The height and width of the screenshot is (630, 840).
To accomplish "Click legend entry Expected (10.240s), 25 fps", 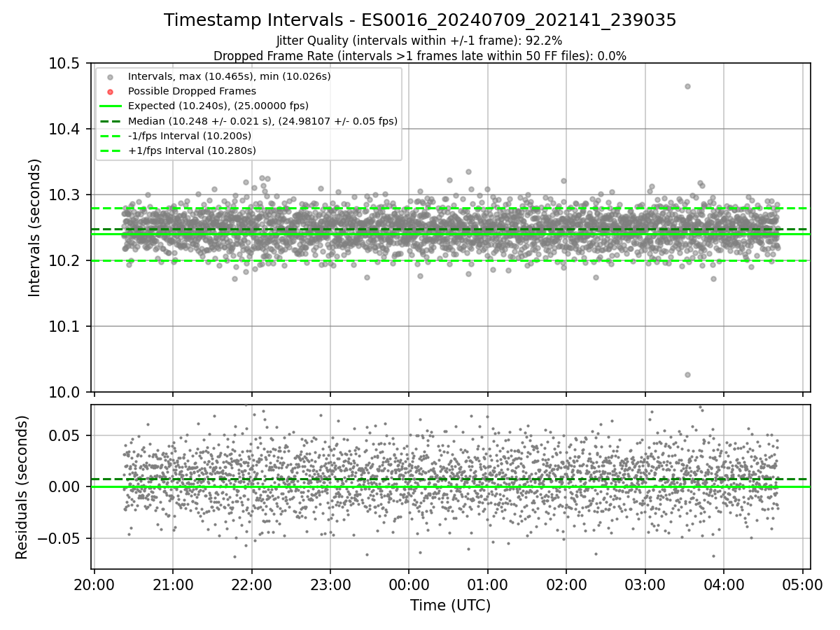I will pyautogui.click(x=218, y=106).
